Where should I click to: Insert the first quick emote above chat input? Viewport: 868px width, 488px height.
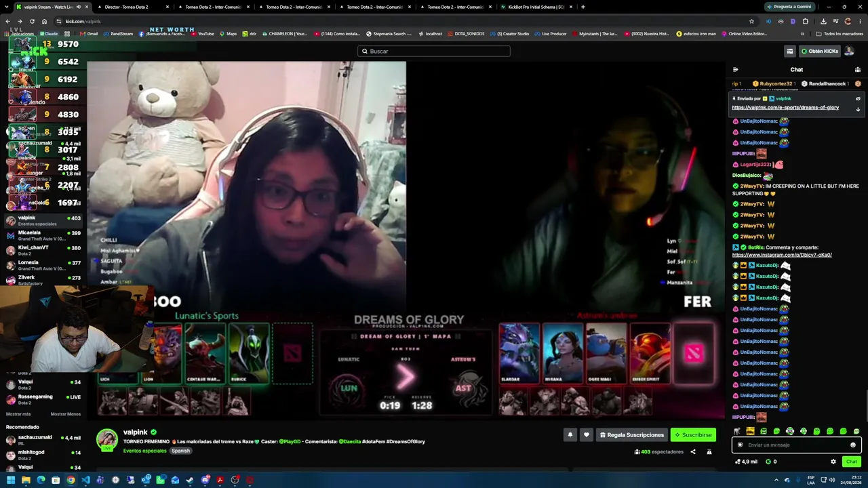tap(737, 431)
